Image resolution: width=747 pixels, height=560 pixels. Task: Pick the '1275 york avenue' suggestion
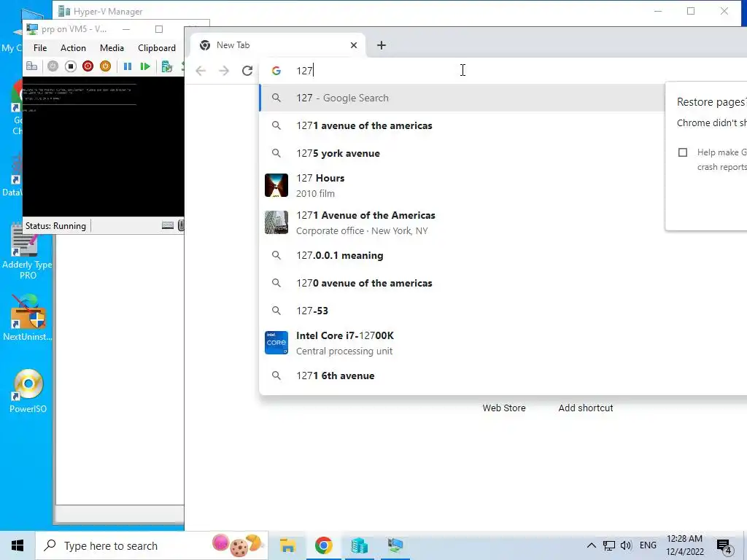(462, 153)
